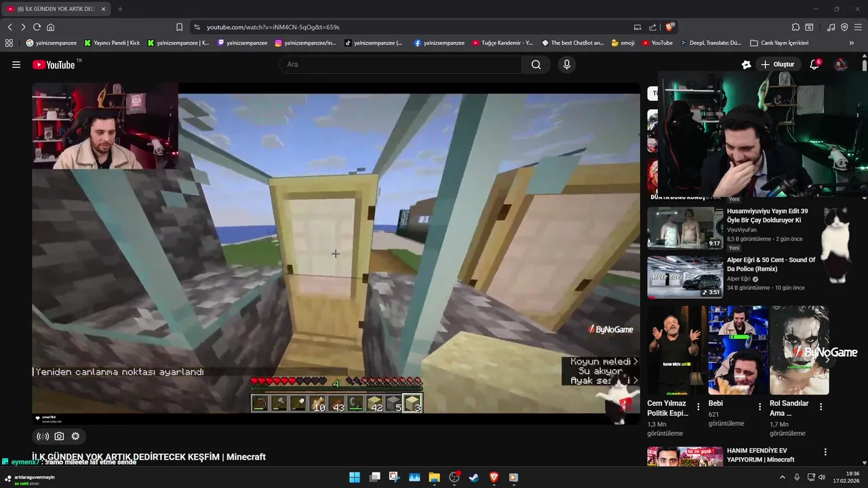Open YouTube notifications bell
This screenshot has height=488, width=868.
tap(814, 64)
